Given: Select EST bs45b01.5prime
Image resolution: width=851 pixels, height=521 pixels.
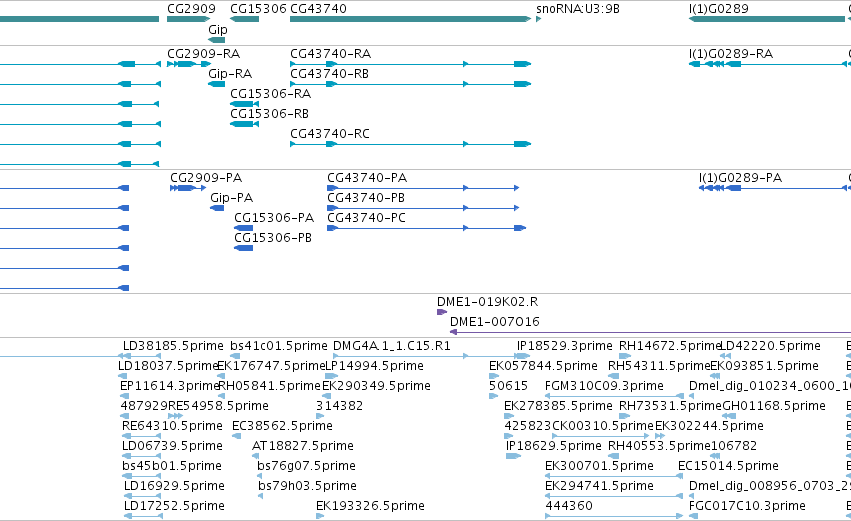Looking at the screenshot, I should point(143,476).
